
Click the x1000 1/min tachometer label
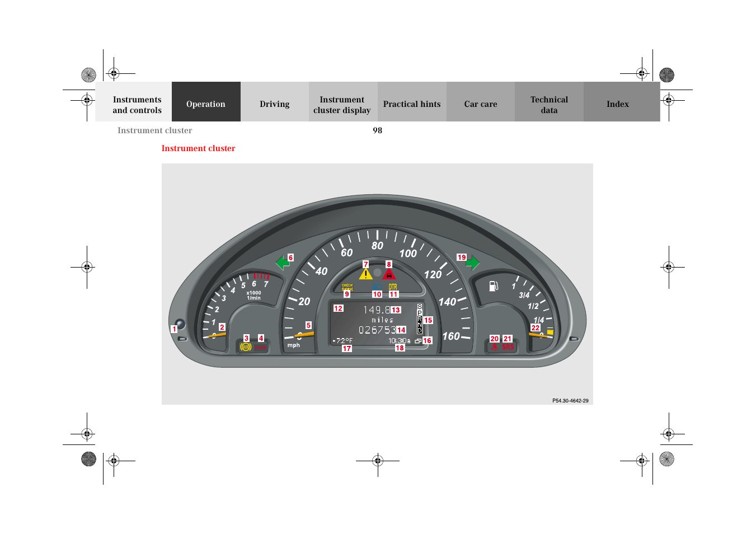(x=253, y=295)
